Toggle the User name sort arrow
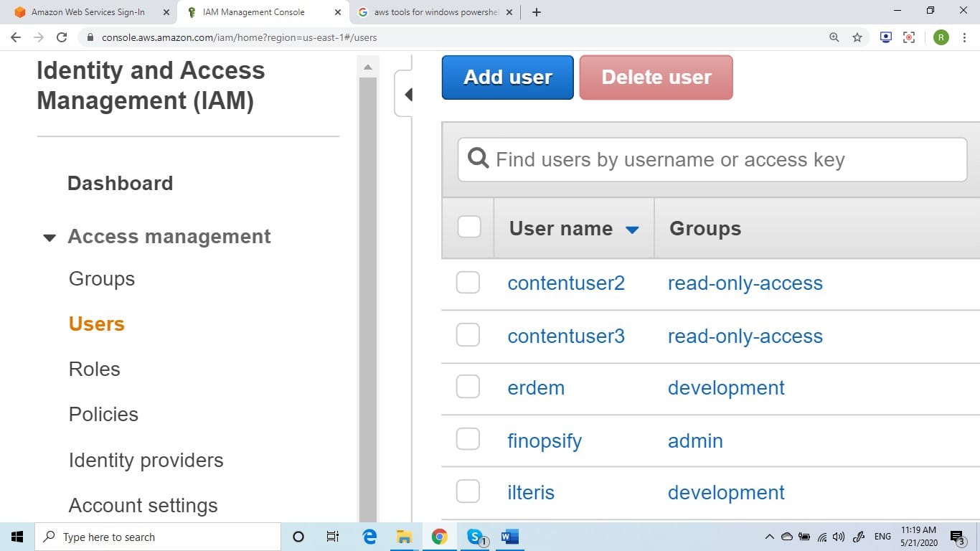 coord(632,230)
